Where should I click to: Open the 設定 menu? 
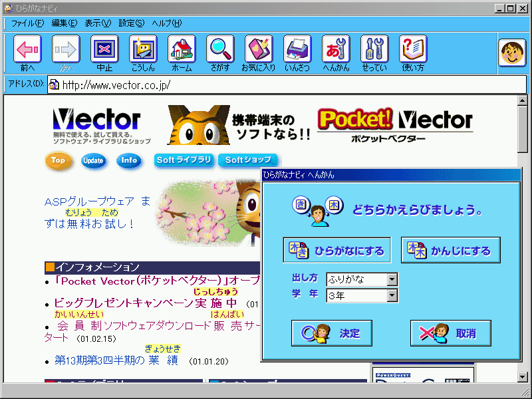132,23
